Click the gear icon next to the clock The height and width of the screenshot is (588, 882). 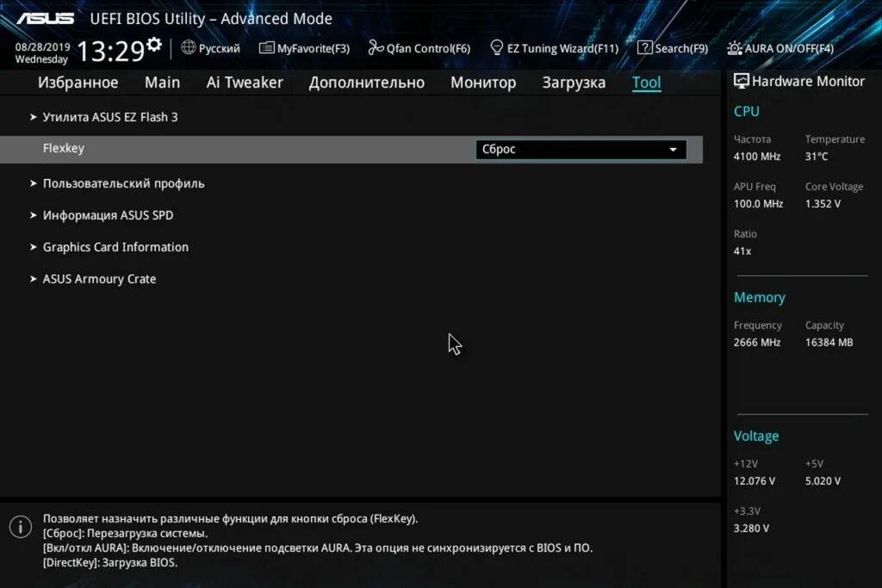153,44
